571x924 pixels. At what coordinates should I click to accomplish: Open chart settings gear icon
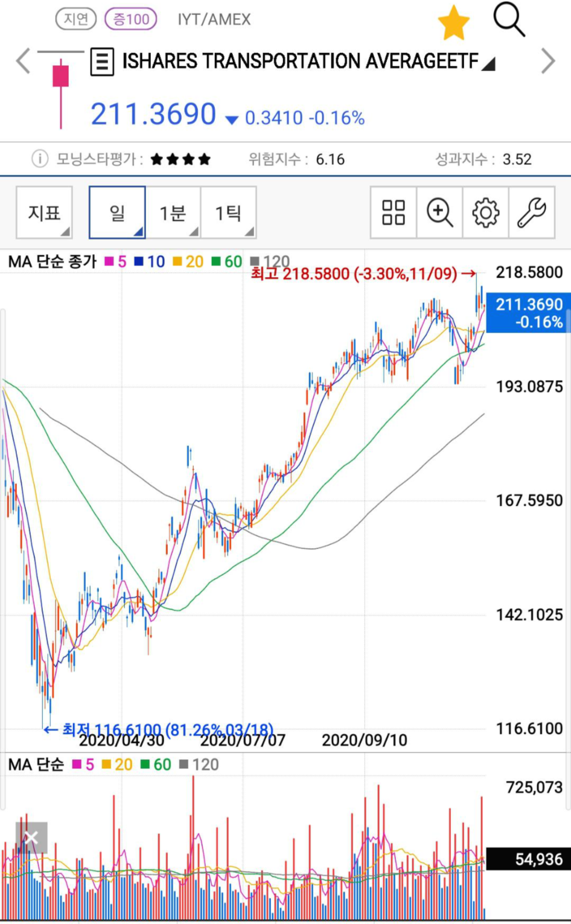coord(485,212)
